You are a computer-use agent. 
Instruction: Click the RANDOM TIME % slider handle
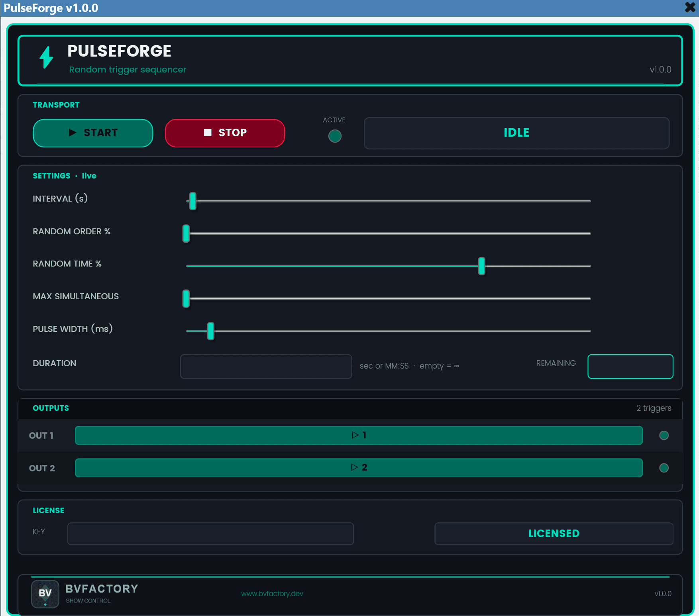(482, 266)
